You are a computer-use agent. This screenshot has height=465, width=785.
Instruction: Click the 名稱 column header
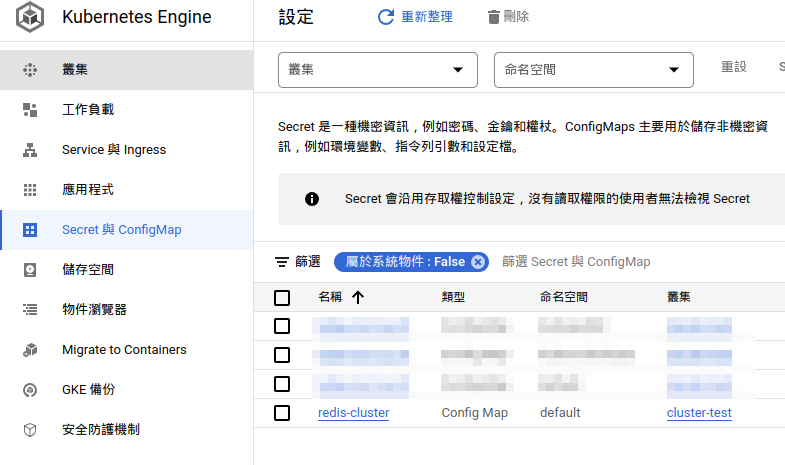point(330,297)
